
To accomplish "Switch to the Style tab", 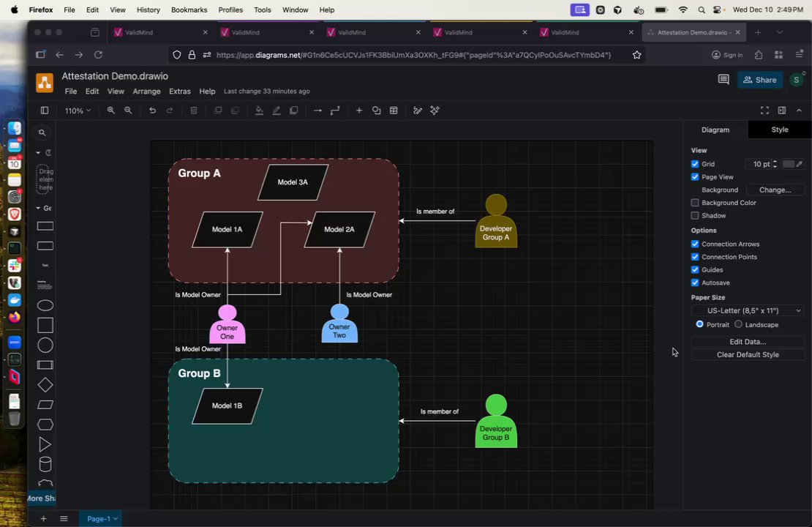I will click(x=779, y=130).
